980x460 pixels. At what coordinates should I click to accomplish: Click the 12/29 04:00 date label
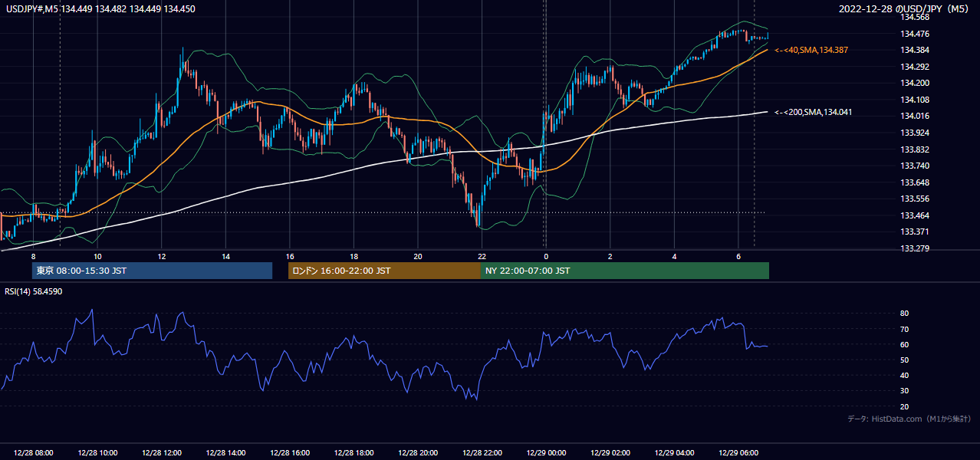tap(674, 453)
